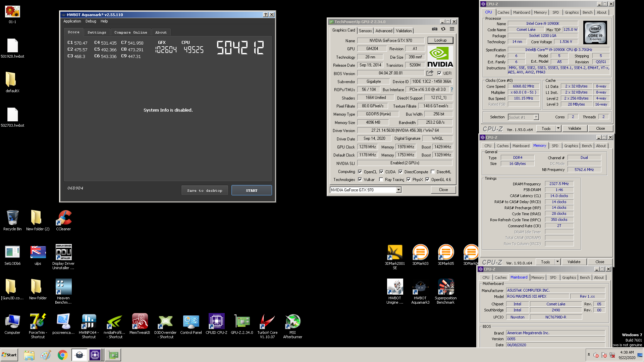Image resolution: width=644 pixels, height=362 pixels.
Task: Open Caches tab in top CPU-Z window
Action: 503,12
